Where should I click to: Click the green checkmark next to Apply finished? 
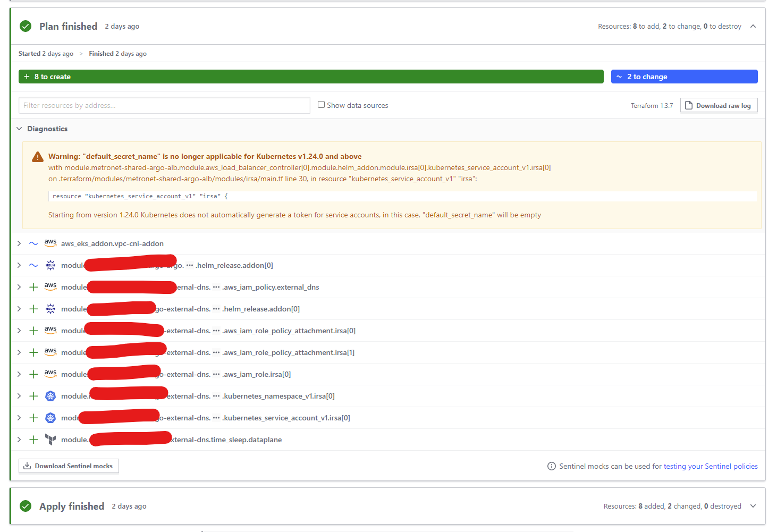click(x=25, y=506)
